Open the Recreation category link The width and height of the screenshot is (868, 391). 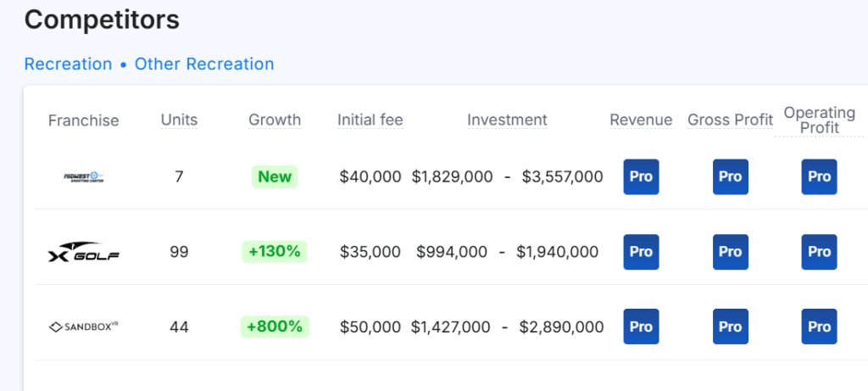[68, 64]
